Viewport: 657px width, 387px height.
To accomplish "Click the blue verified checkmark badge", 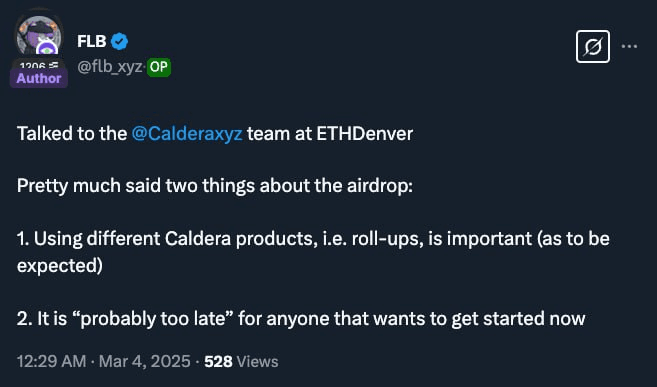I will (119, 41).
